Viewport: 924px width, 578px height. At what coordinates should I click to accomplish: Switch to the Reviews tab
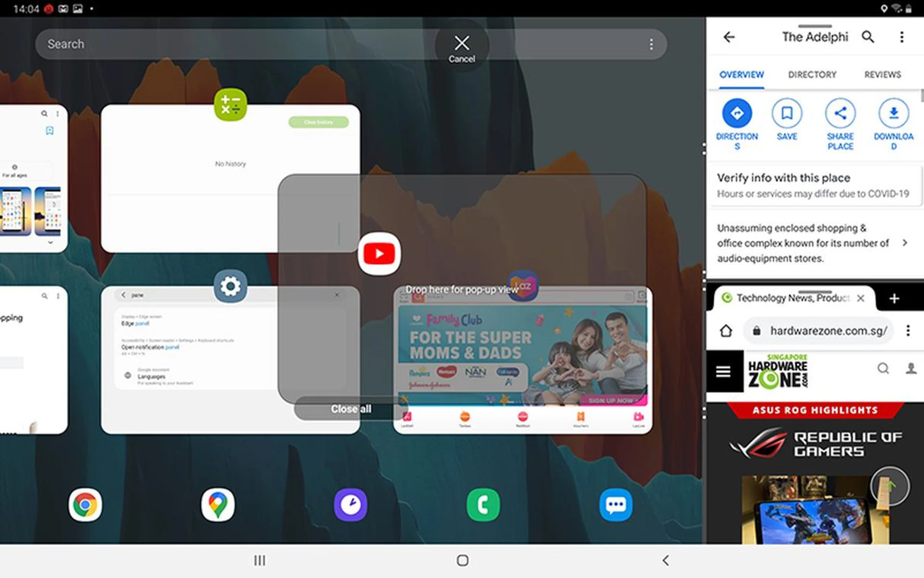(x=882, y=75)
